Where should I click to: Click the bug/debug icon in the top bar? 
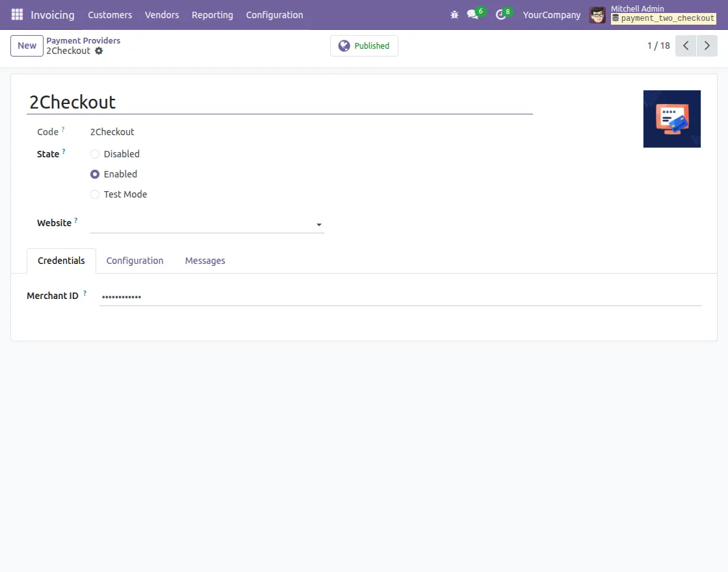tap(454, 14)
